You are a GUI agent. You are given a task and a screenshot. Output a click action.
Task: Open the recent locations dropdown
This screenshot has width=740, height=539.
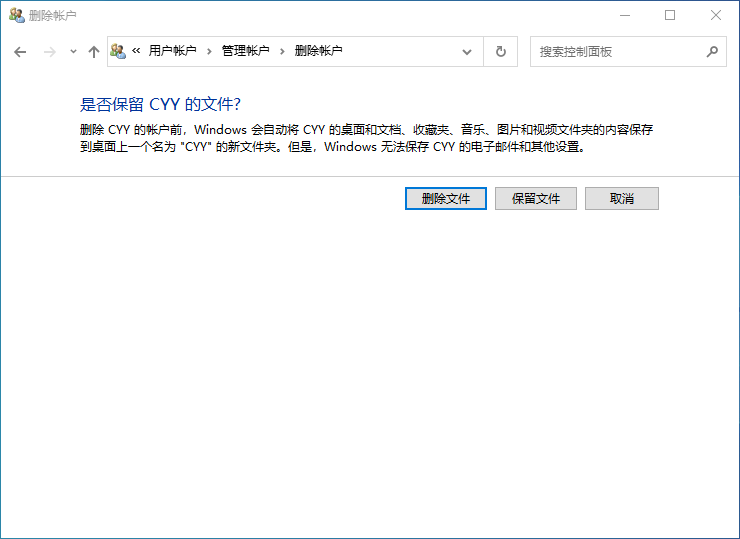pos(73,52)
